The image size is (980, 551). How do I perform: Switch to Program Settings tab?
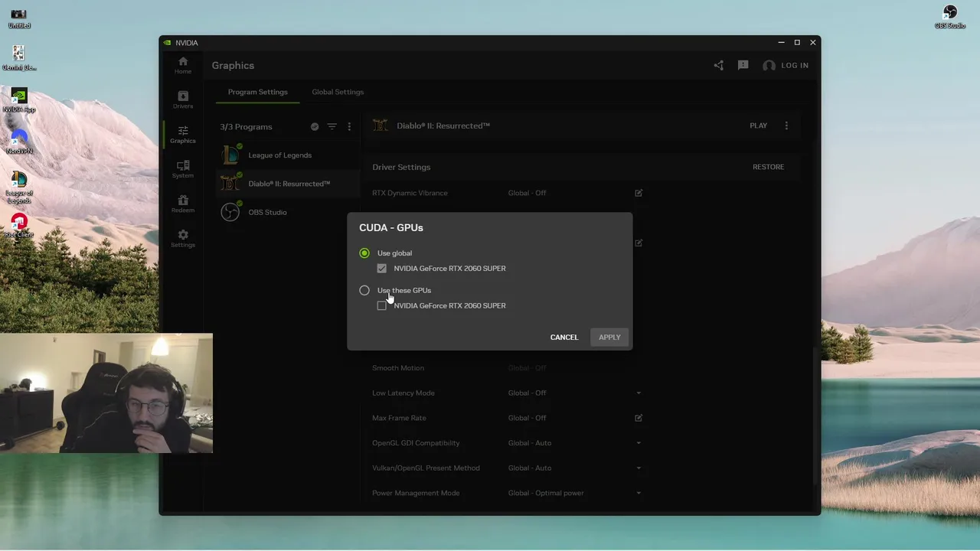click(x=257, y=92)
